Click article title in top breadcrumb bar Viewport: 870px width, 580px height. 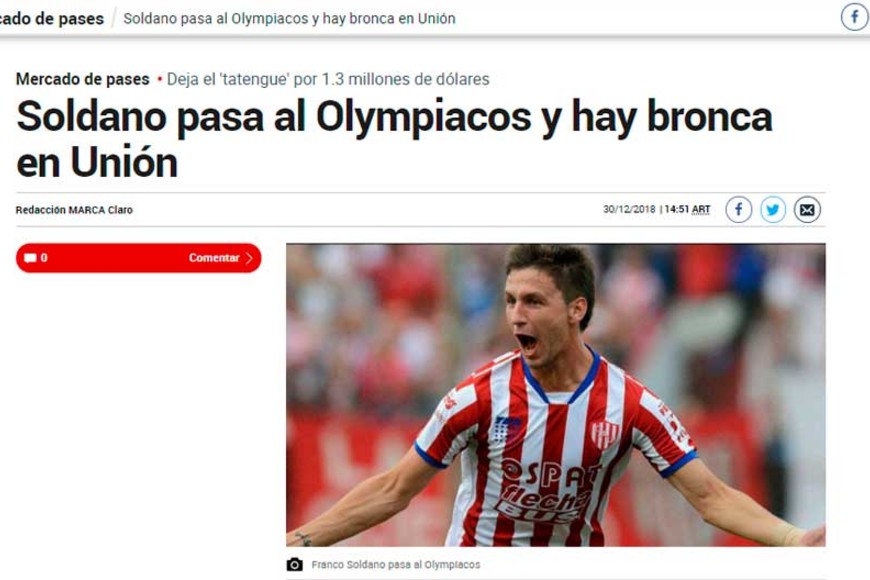pos(289,18)
